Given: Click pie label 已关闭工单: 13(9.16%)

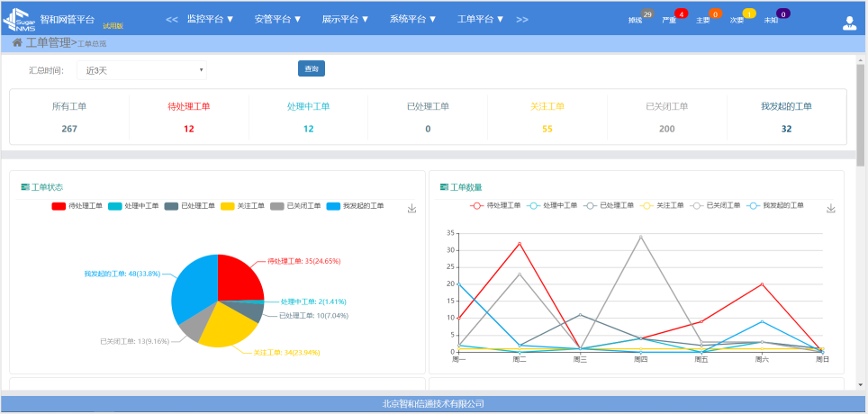Looking at the screenshot, I should pyautogui.click(x=134, y=341).
